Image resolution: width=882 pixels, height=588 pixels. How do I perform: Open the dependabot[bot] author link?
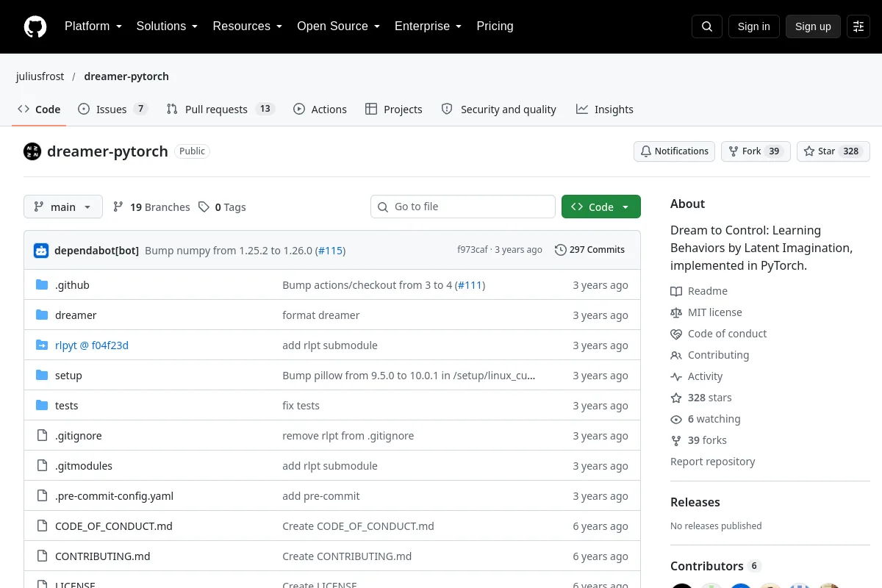pyautogui.click(x=96, y=251)
